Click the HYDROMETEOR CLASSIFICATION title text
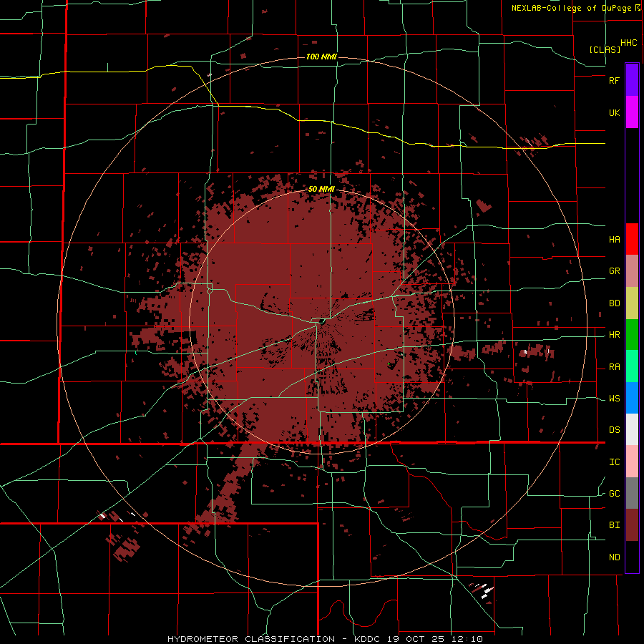 pyautogui.click(x=251, y=639)
